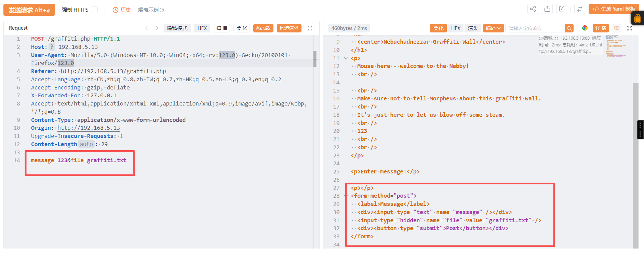Open response in Chrome browser icon
The height and width of the screenshot is (254, 644).
pyautogui.click(x=585, y=28)
